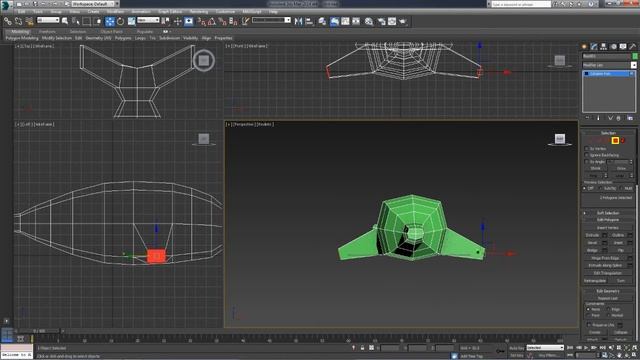Open the Mirror tool
The height and width of the screenshot is (360, 640).
click(298, 21)
